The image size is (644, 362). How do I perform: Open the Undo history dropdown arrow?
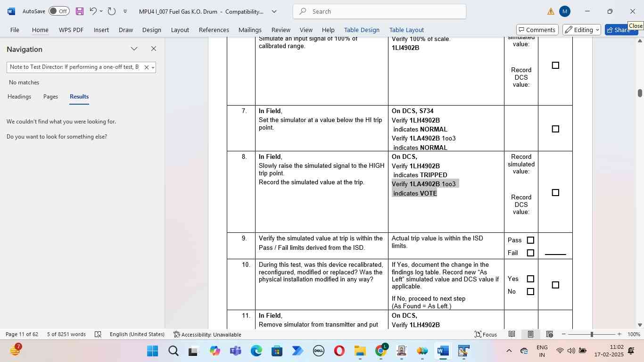101,11
